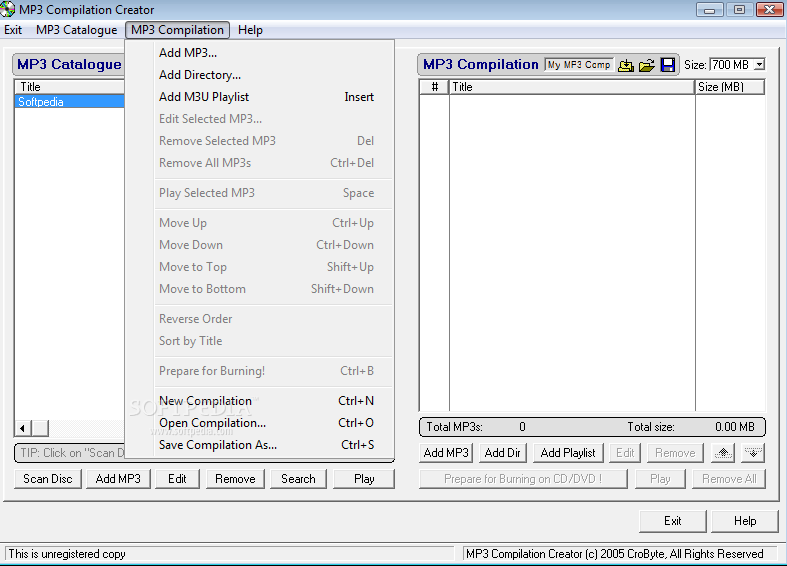The height and width of the screenshot is (566, 787).
Task: Click the import compilation icon
Action: pyautogui.click(x=625, y=65)
